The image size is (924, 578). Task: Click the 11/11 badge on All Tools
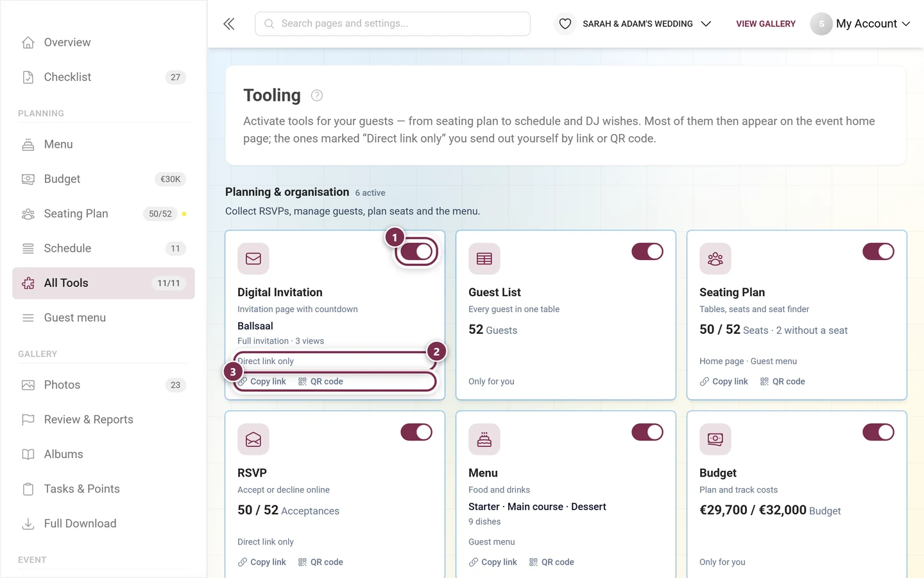[169, 283]
